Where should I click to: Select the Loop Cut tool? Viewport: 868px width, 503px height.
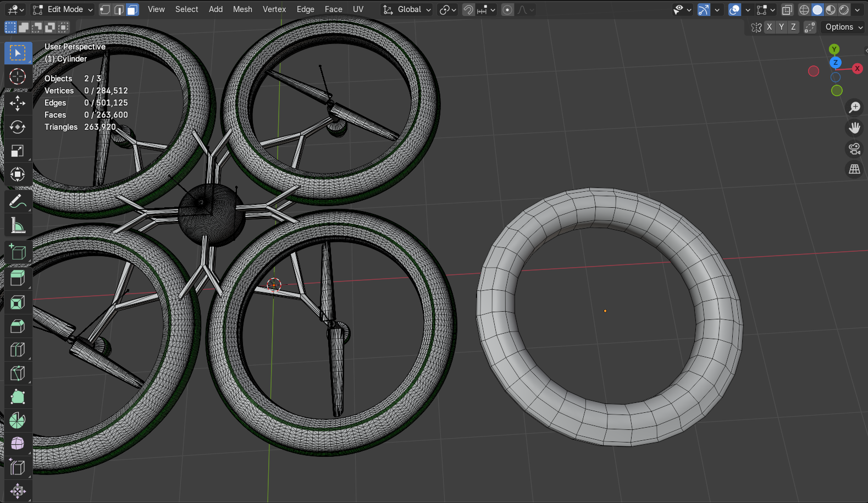tap(18, 350)
